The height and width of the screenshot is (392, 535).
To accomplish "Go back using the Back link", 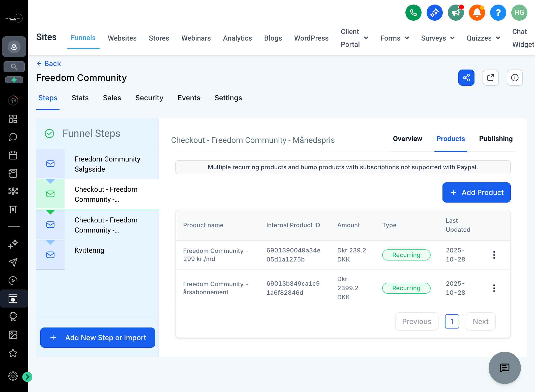I will 49,63.
